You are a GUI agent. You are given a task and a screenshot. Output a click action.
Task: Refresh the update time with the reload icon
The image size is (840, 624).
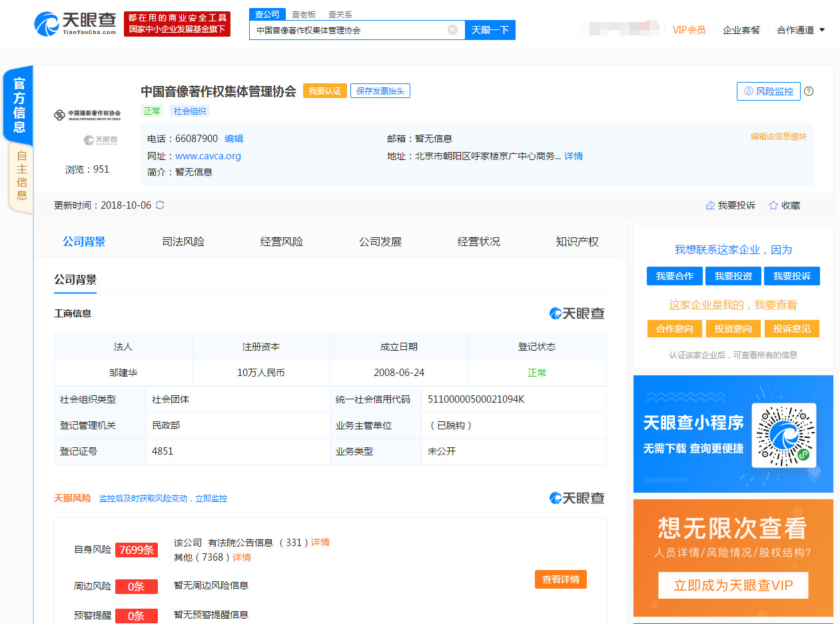(160, 205)
